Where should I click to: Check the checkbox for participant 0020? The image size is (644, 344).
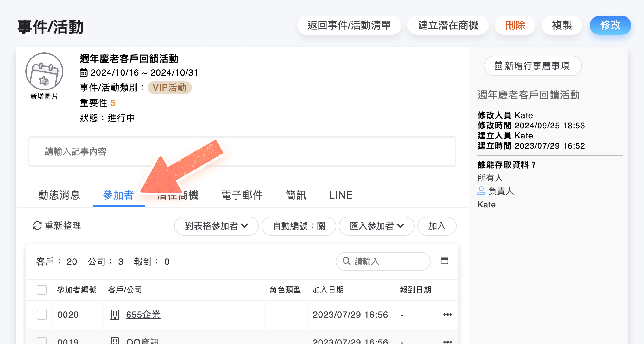click(x=42, y=315)
